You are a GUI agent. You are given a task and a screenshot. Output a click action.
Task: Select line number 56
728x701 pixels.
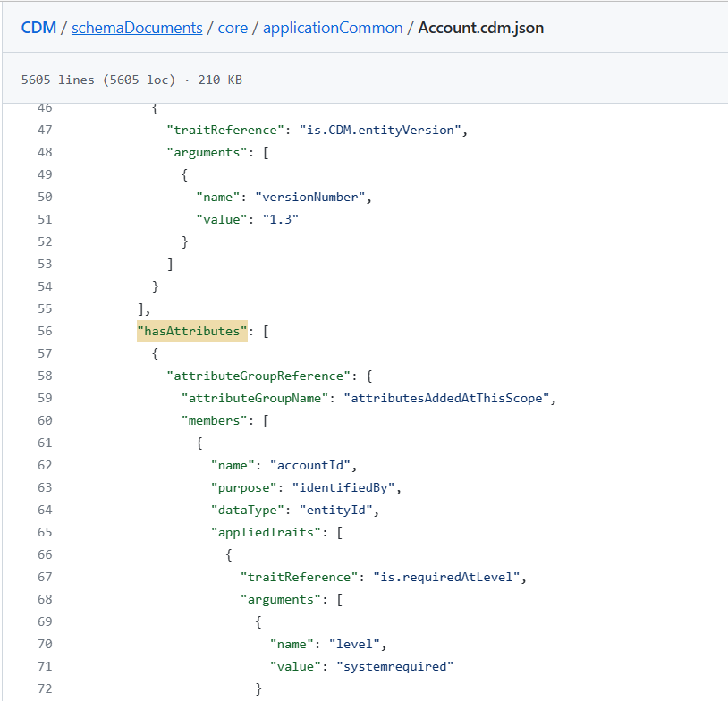45,331
